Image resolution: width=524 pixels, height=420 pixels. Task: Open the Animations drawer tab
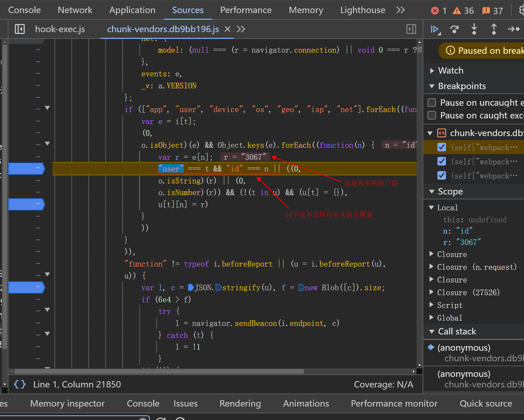(x=306, y=403)
